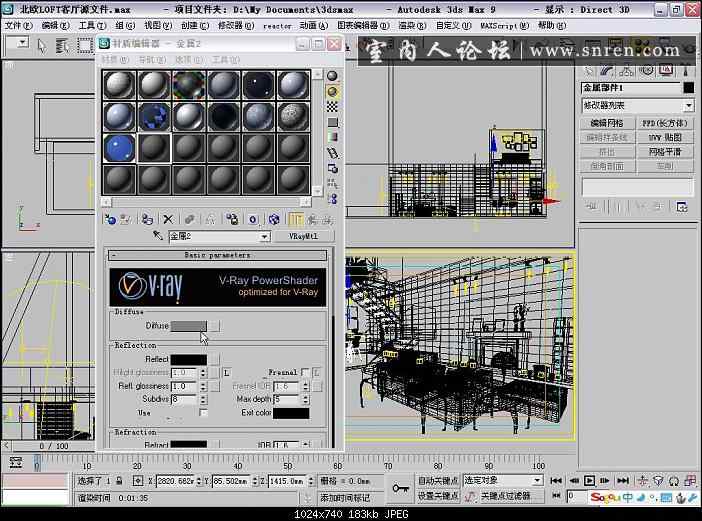The image size is (702, 521).
Task: Open Modify tab in command panel
Action: [x=607, y=70]
